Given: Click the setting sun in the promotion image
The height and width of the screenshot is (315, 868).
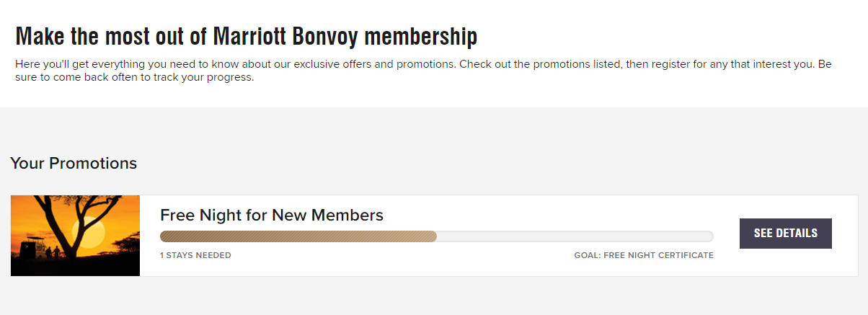Looking at the screenshot, I should tap(94, 232).
